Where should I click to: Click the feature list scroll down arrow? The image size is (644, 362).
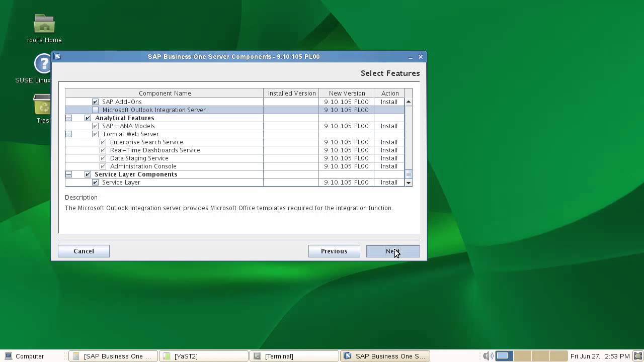click(x=409, y=183)
